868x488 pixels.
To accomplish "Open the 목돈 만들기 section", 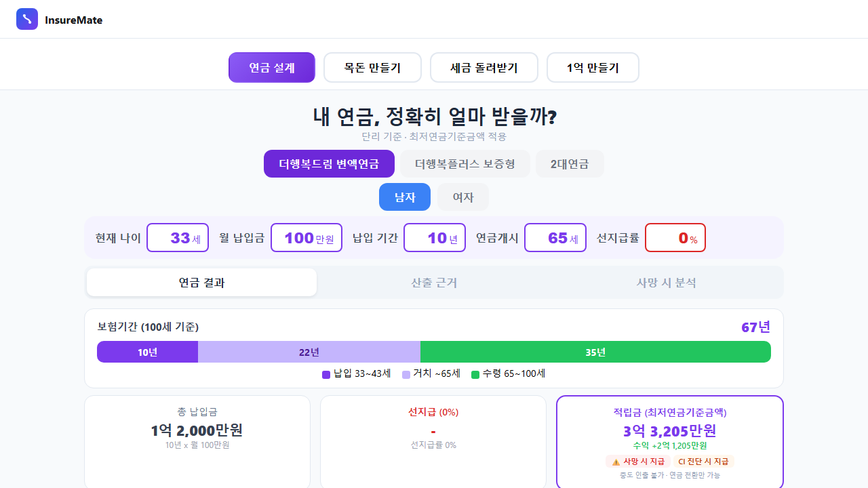I will [372, 67].
